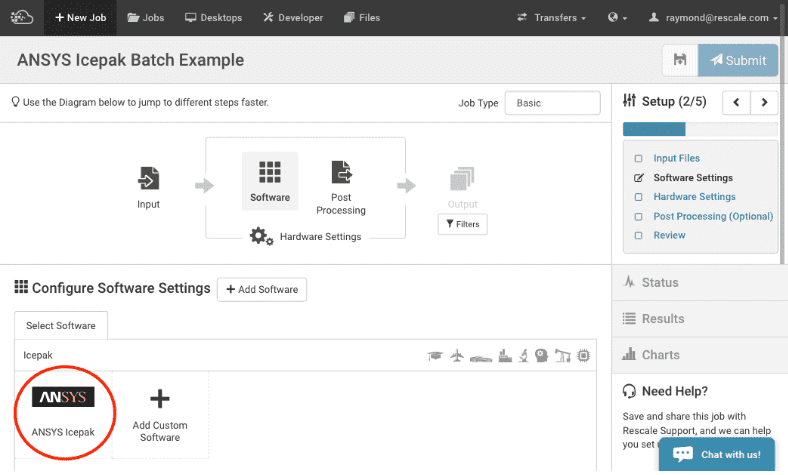Filter by academic graduation cap icon

point(435,356)
